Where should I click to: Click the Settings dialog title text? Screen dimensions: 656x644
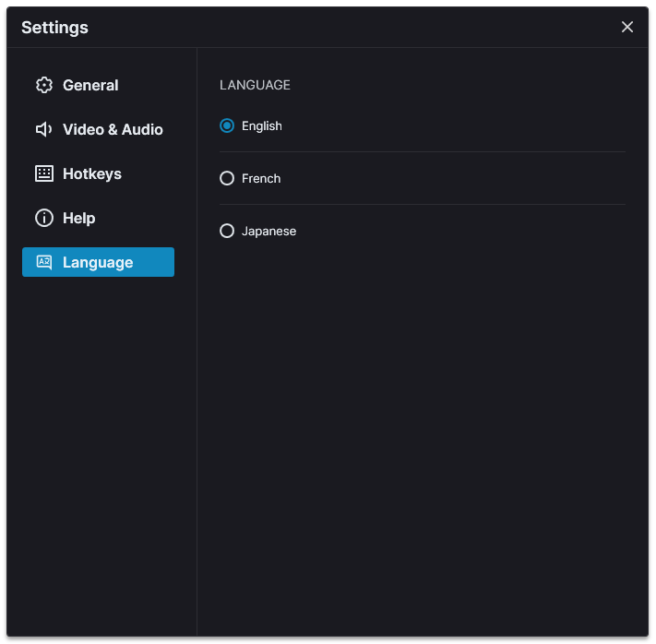click(54, 28)
